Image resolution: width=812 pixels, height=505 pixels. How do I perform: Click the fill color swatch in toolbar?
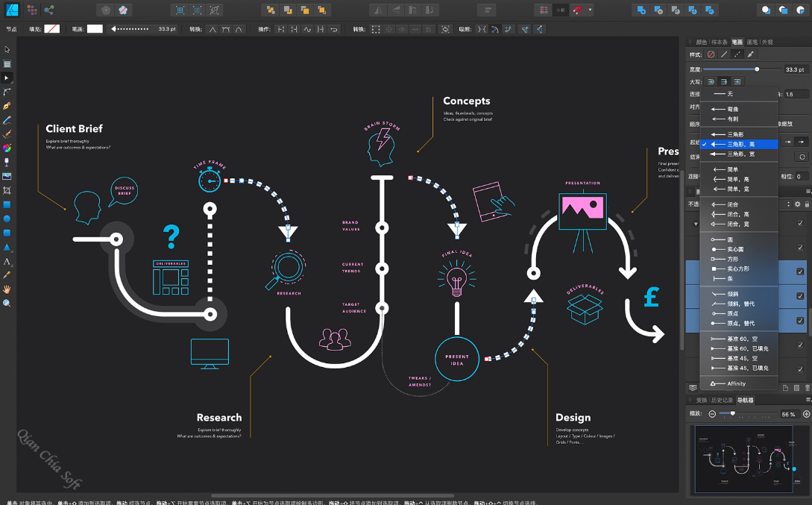point(51,29)
